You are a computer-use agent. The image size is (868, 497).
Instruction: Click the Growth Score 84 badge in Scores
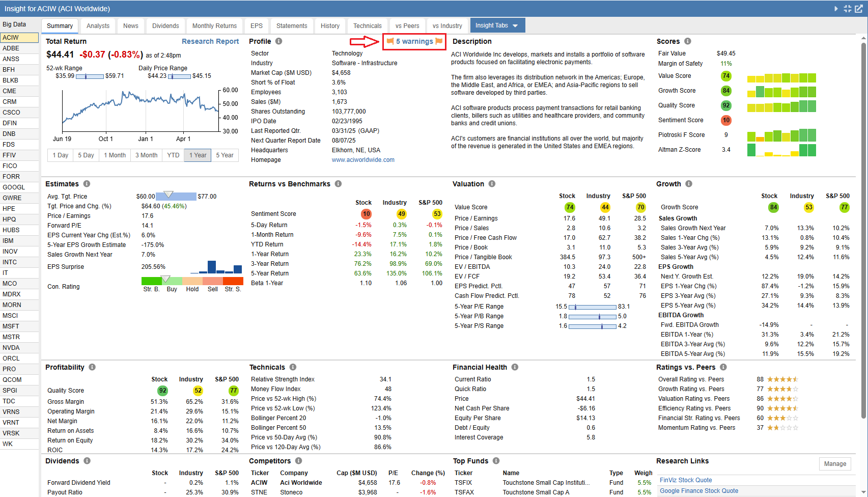tap(726, 91)
